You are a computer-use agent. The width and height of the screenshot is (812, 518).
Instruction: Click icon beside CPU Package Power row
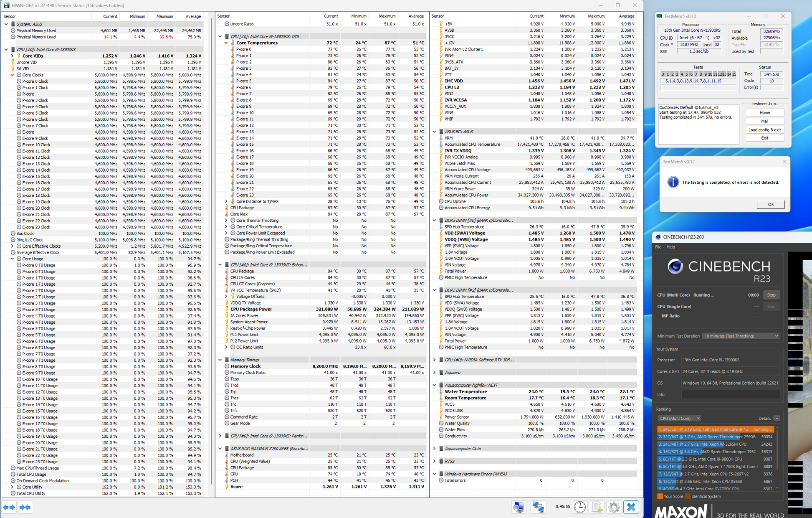pos(227,309)
